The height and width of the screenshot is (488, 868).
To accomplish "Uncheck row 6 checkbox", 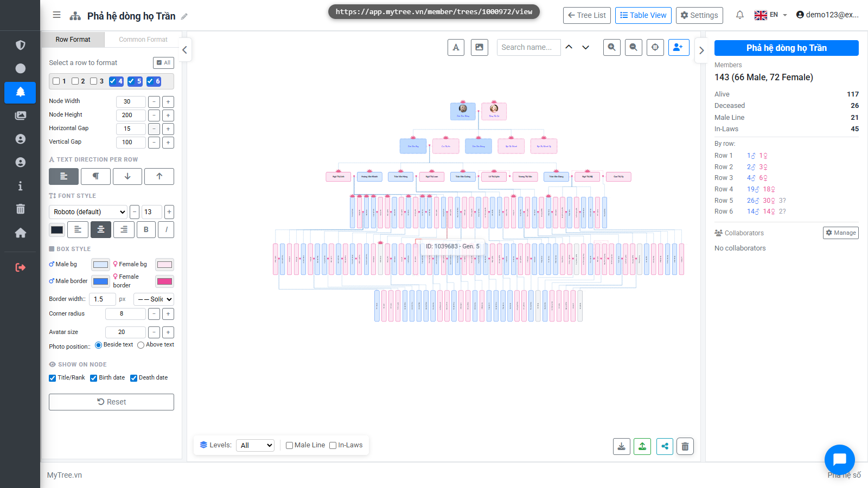I will pyautogui.click(x=150, y=81).
